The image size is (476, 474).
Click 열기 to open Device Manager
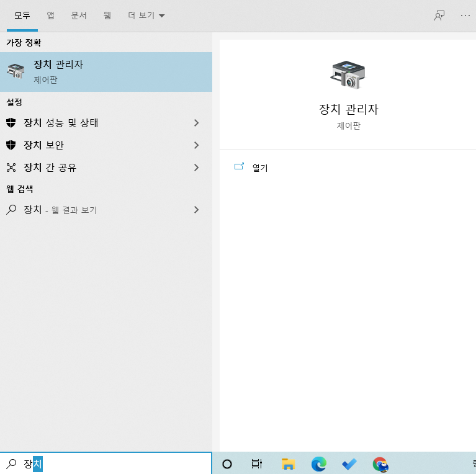click(260, 168)
